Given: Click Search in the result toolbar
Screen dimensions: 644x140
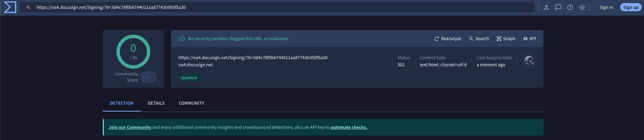Looking at the screenshot, I should point(479,39).
